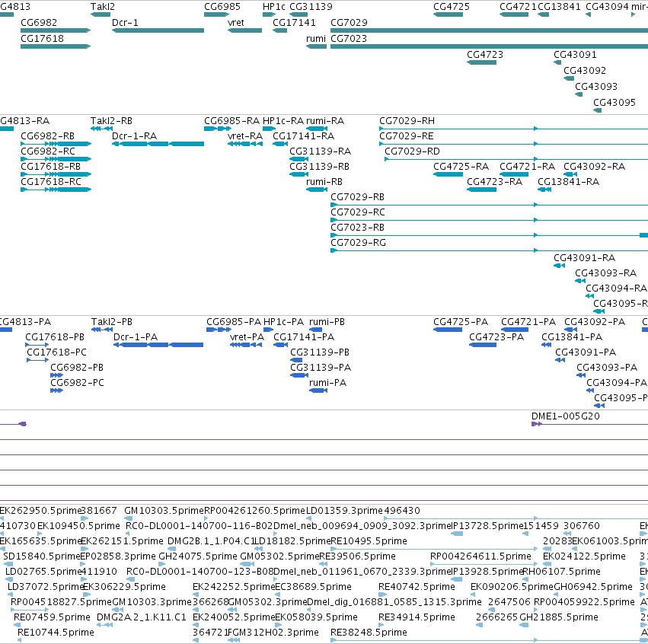648x644 pixels.
Task: Select EST EK109450.5prime
Action: [40, 534]
